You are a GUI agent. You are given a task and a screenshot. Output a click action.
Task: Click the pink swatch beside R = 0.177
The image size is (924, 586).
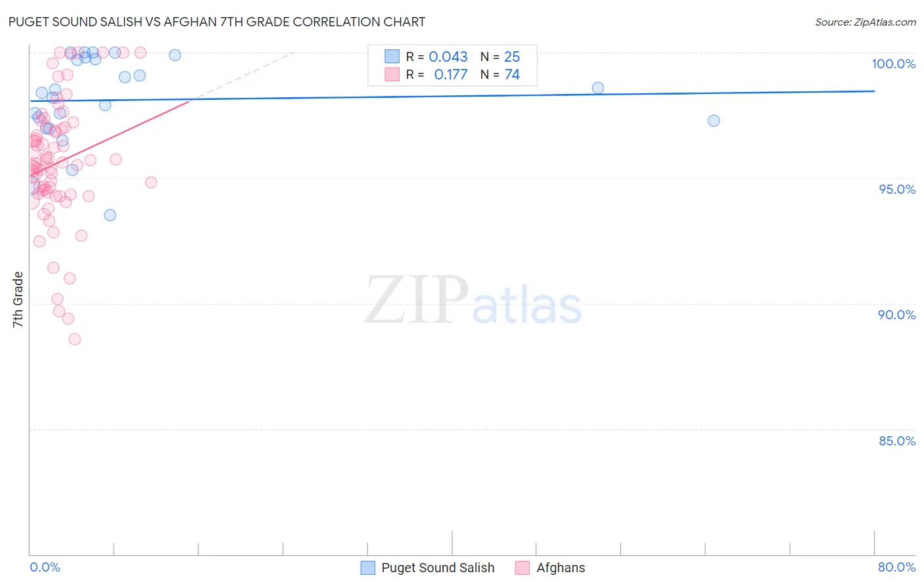click(x=392, y=74)
